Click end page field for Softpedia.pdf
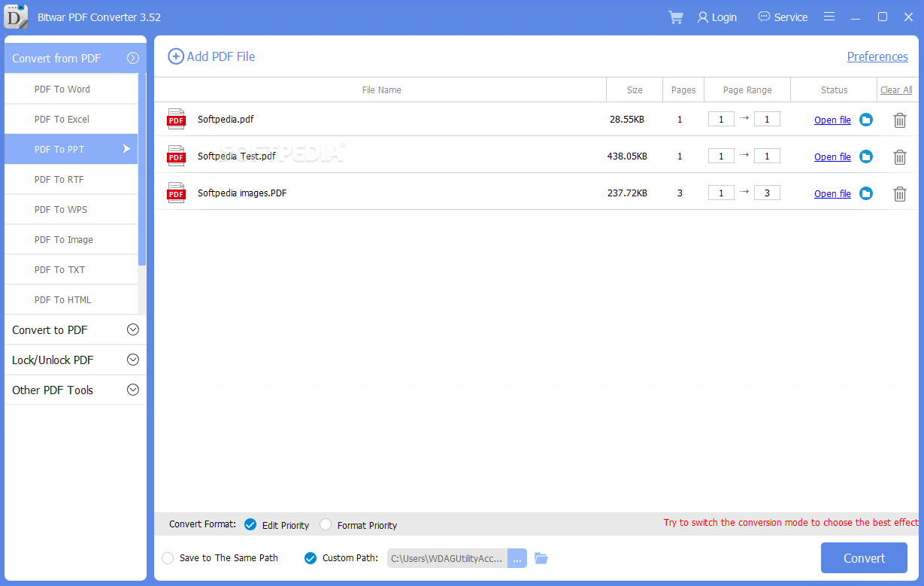Screen dimensions: 924x586 767,119
